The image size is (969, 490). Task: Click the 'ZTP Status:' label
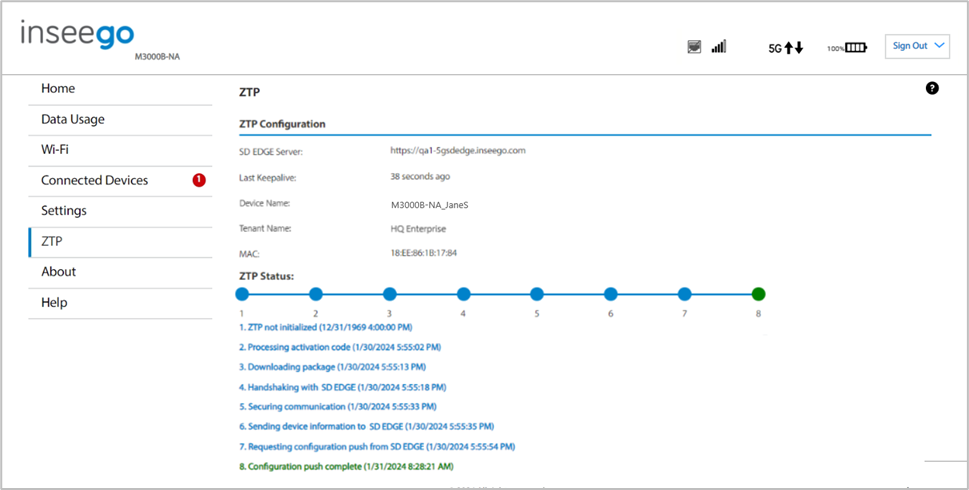(x=266, y=276)
